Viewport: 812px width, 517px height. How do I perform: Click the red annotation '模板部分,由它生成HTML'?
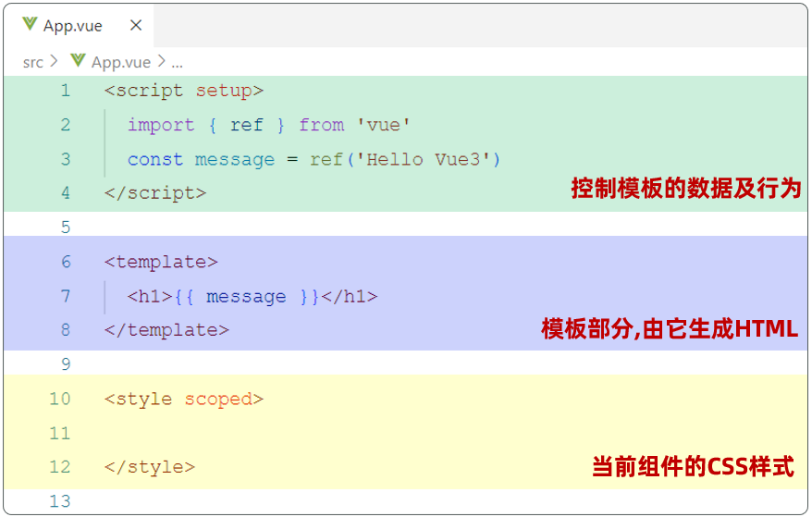pos(670,328)
